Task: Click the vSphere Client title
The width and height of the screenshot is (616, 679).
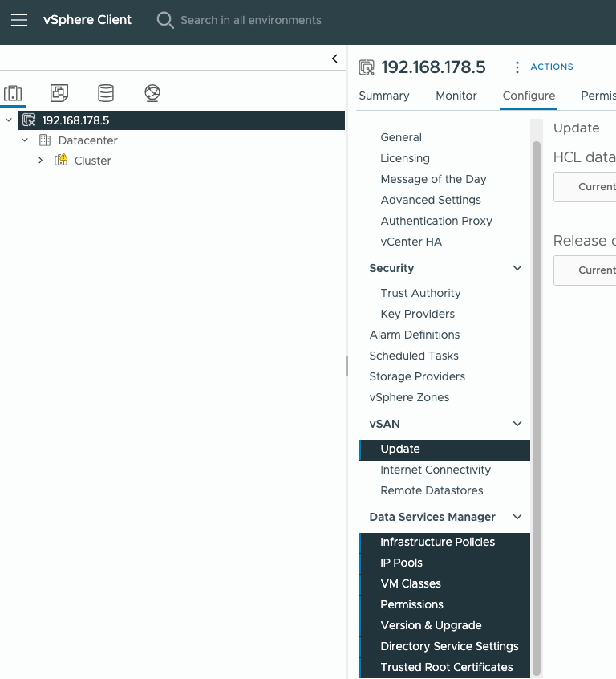Action: (x=87, y=20)
